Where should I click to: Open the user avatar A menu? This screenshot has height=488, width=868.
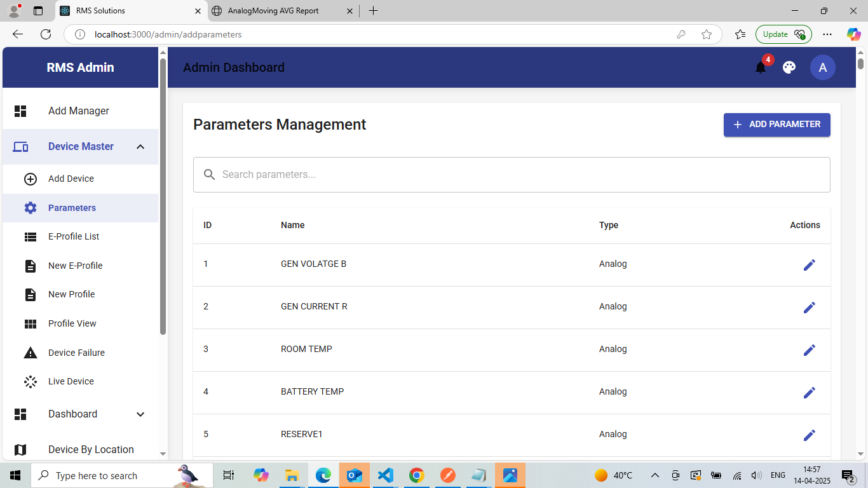823,67
